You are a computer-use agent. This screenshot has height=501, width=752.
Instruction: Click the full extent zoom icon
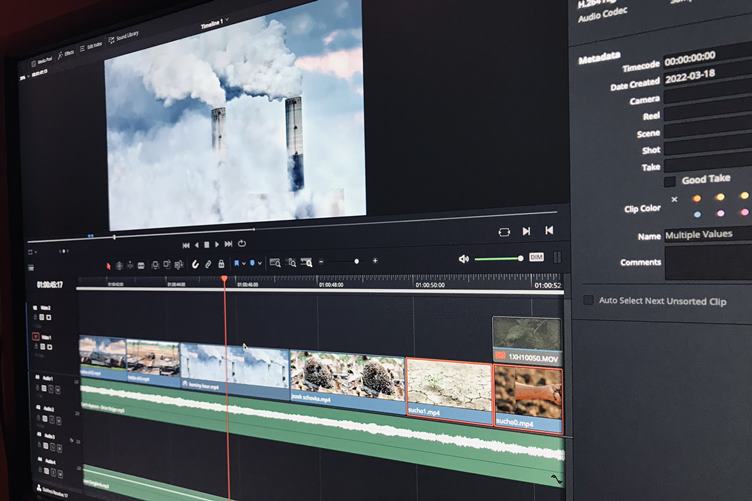(275, 262)
